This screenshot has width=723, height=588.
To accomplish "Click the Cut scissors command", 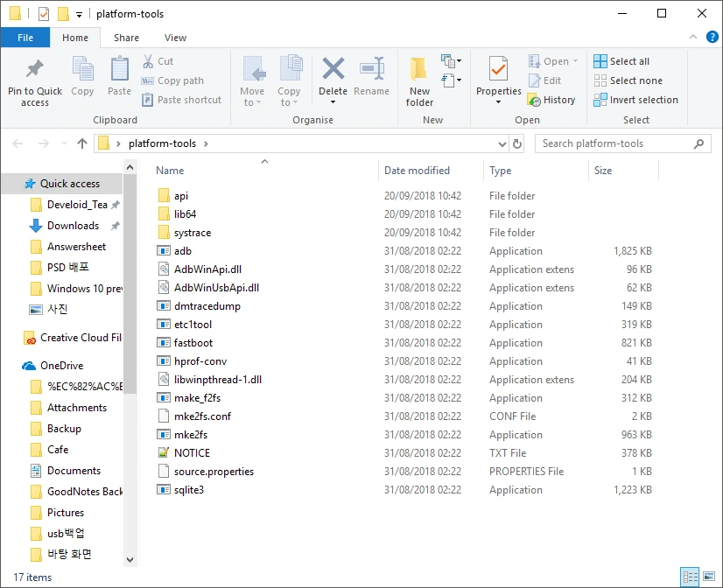I will 158,61.
